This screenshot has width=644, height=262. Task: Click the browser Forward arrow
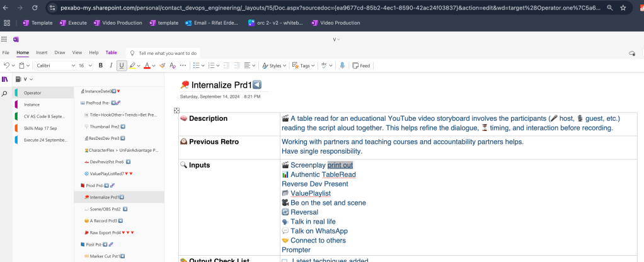tap(20, 8)
